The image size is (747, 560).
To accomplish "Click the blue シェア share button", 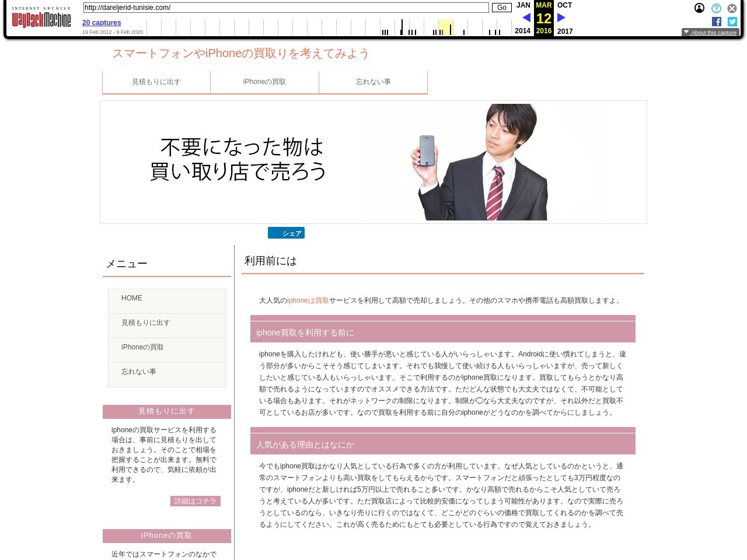I will [x=286, y=233].
